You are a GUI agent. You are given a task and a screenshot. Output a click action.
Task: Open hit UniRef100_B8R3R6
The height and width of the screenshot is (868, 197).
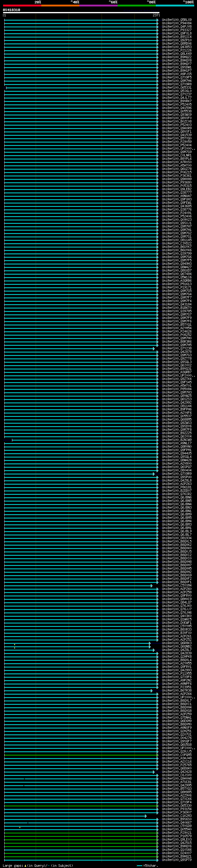pos(176,342)
